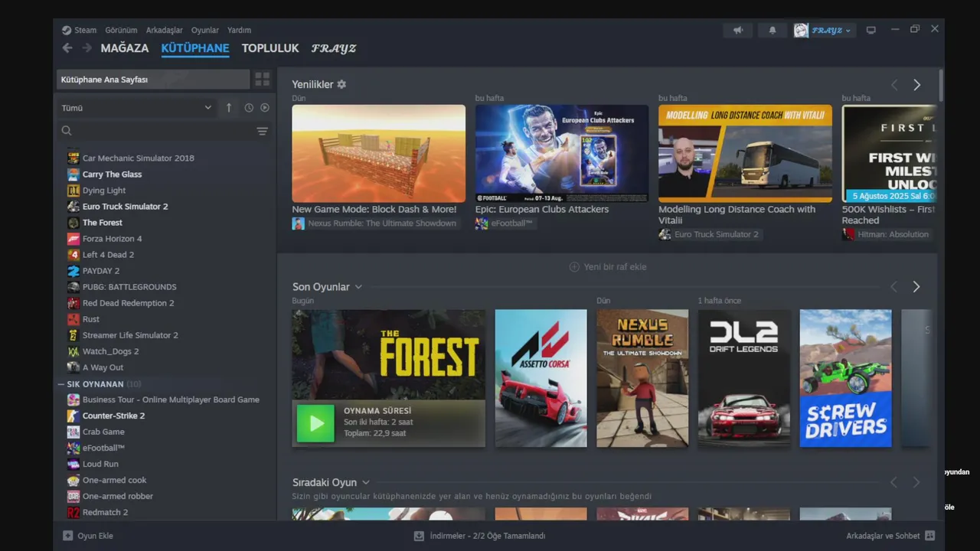
Task: Open Drift Legends 2 cover thumbnail
Action: tap(744, 378)
